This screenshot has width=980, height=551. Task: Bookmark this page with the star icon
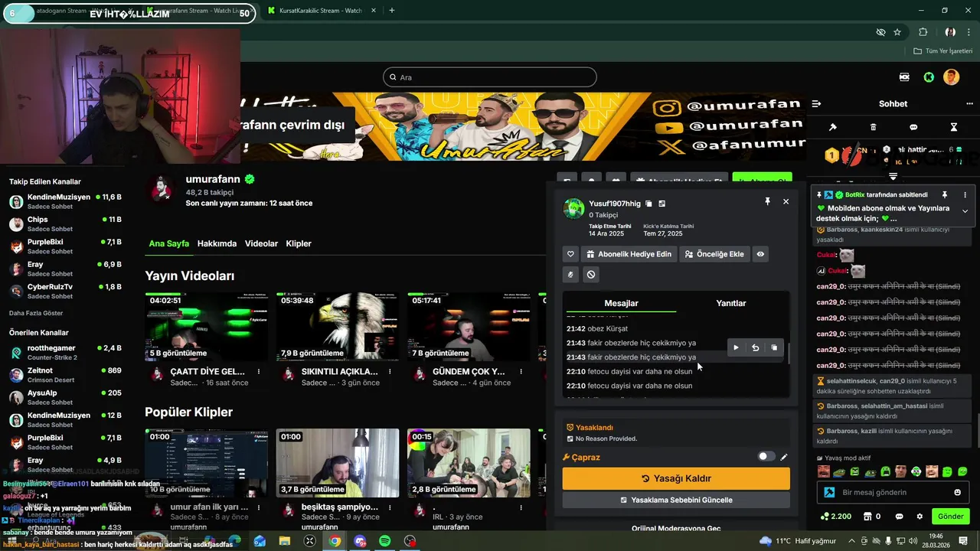tap(897, 32)
